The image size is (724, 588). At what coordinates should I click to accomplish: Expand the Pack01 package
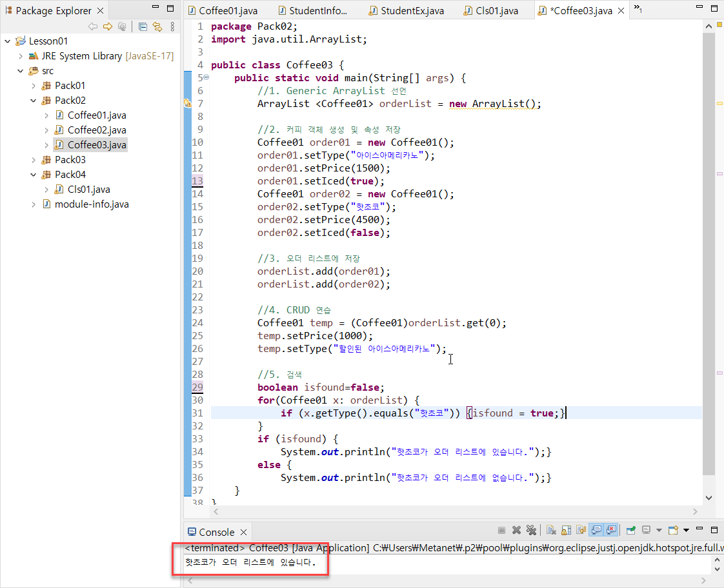click(34, 85)
